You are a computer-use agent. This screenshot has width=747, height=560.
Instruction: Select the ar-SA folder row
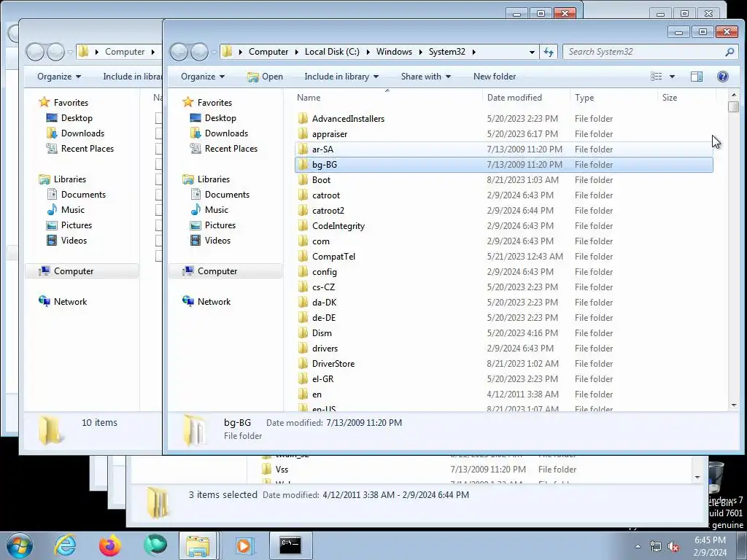tap(503, 149)
